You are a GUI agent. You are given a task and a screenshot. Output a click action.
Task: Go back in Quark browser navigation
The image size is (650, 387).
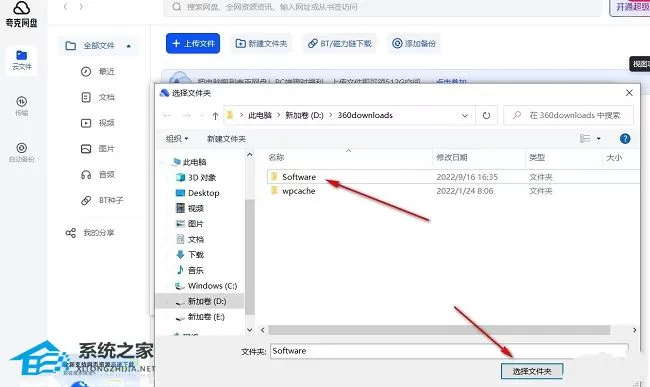click(65, 7)
